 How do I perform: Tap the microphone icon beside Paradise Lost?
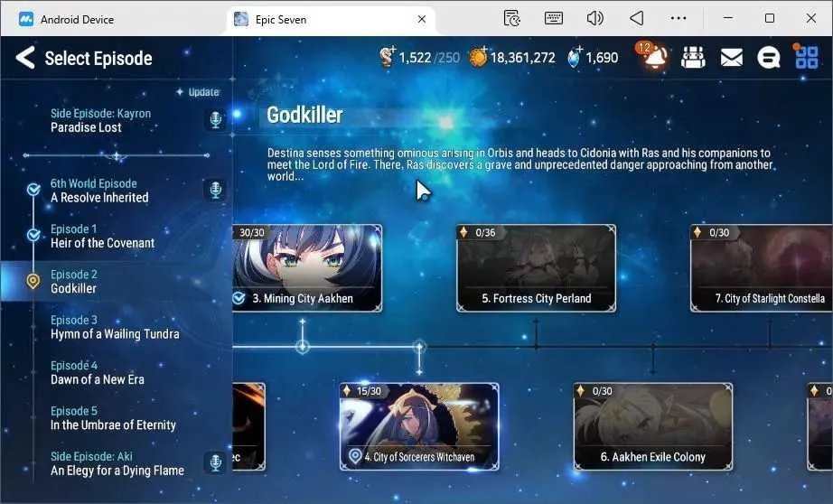215,120
